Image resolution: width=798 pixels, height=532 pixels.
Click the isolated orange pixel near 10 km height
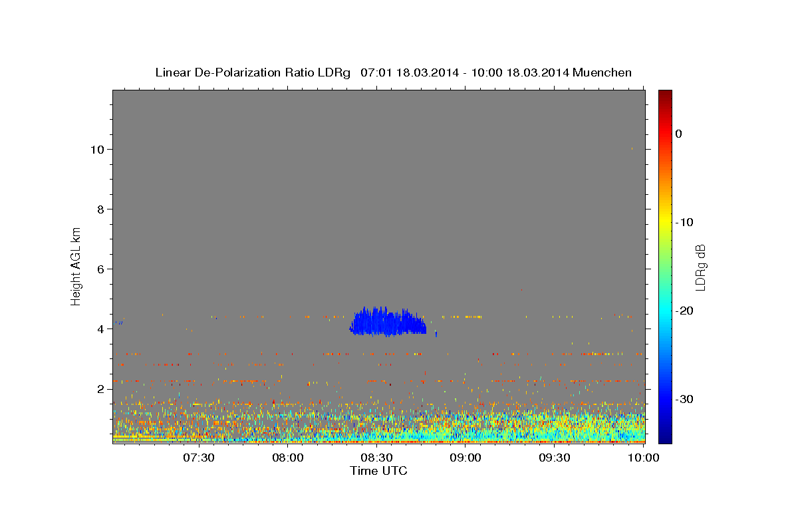tap(632, 149)
